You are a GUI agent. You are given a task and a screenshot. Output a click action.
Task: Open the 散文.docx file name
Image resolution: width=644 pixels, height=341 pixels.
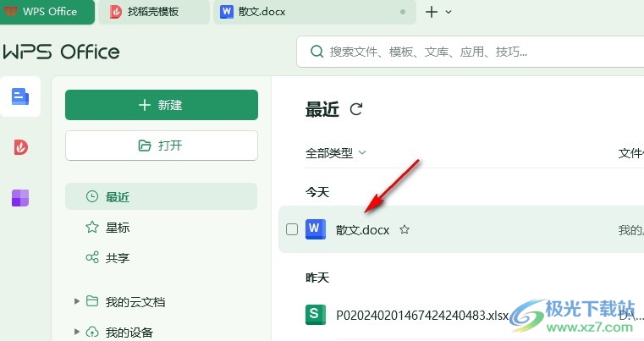coord(362,230)
